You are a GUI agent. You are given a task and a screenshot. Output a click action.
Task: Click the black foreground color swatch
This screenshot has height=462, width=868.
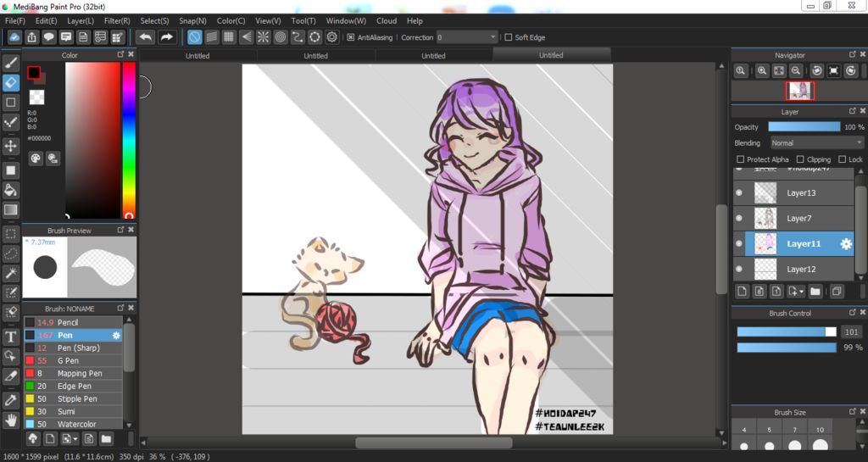[34, 73]
